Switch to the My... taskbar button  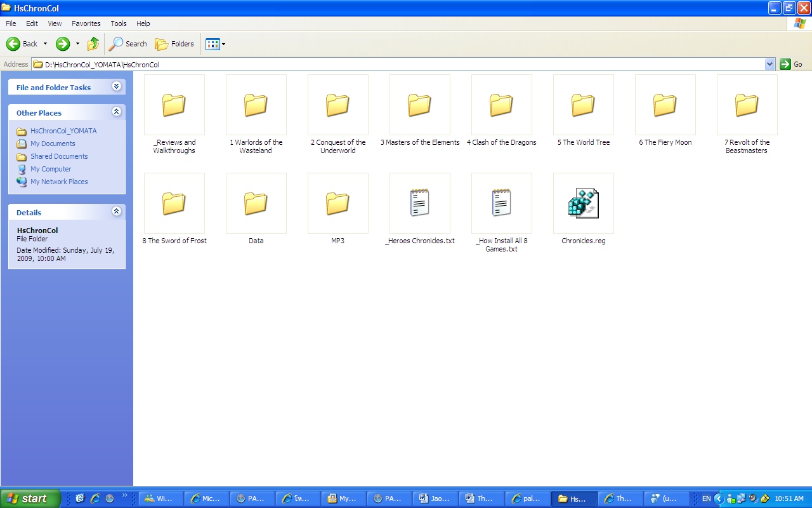tap(344, 498)
